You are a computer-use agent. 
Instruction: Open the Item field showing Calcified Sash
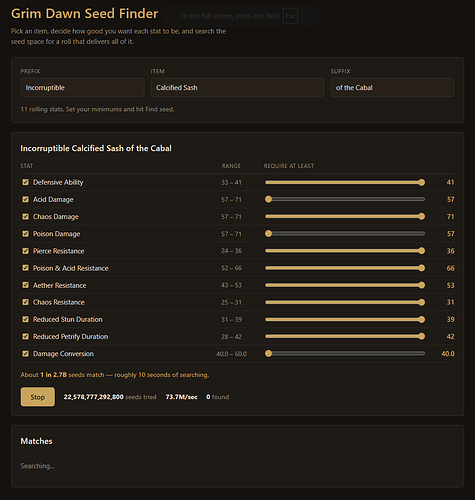(237, 87)
